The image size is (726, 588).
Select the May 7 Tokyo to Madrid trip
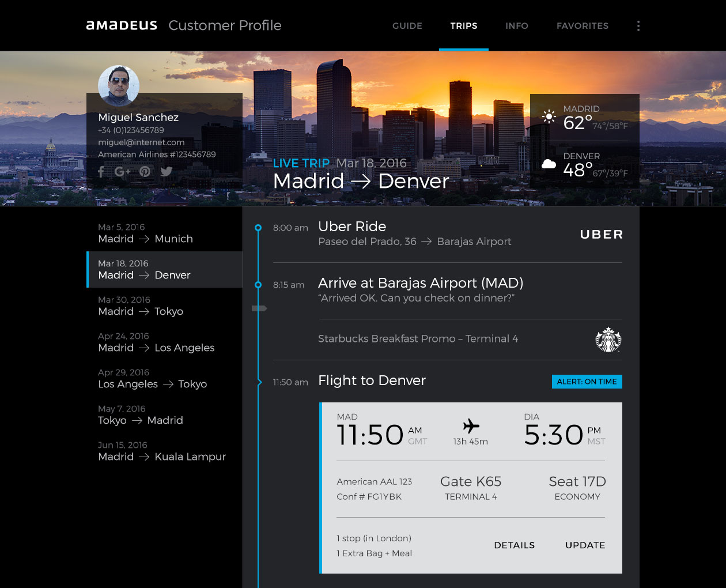164,415
